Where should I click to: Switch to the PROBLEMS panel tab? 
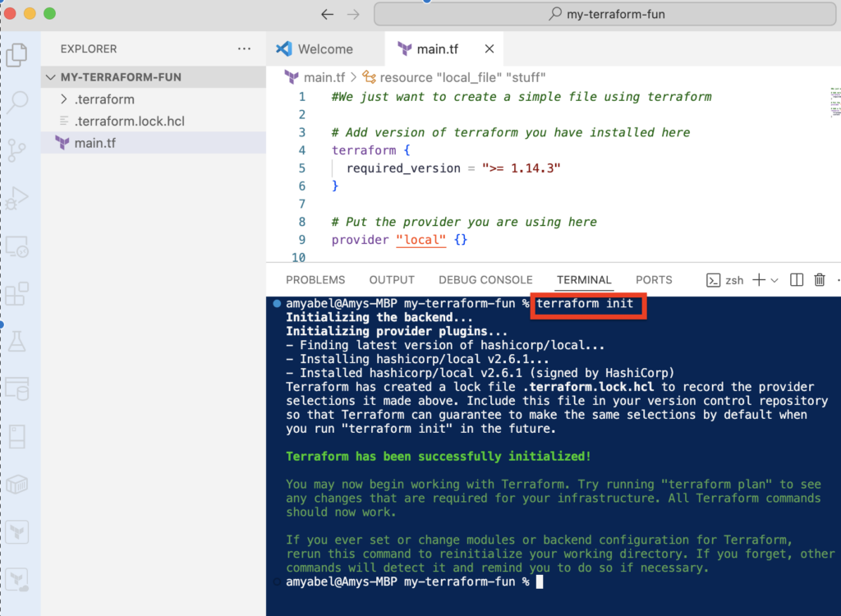click(x=315, y=280)
